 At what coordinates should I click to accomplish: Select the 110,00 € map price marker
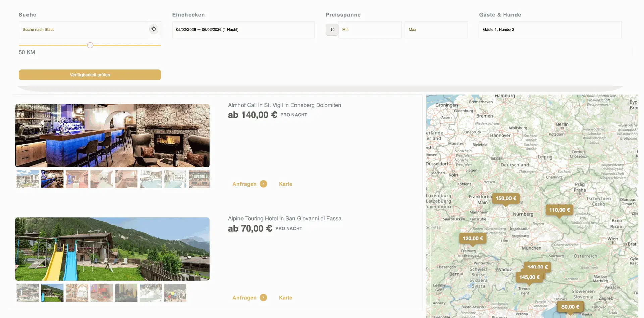pyautogui.click(x=559, y=210)
